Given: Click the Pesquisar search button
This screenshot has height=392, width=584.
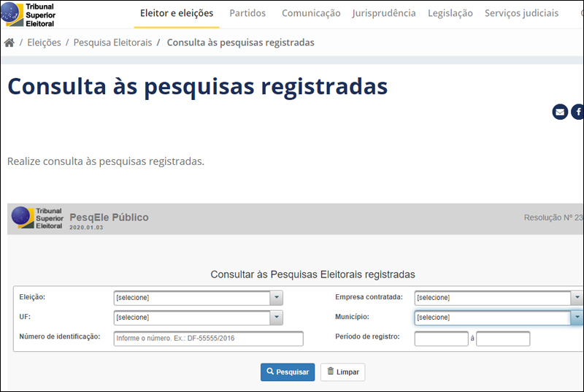Looking at the screenshot, I should [288, 372].
